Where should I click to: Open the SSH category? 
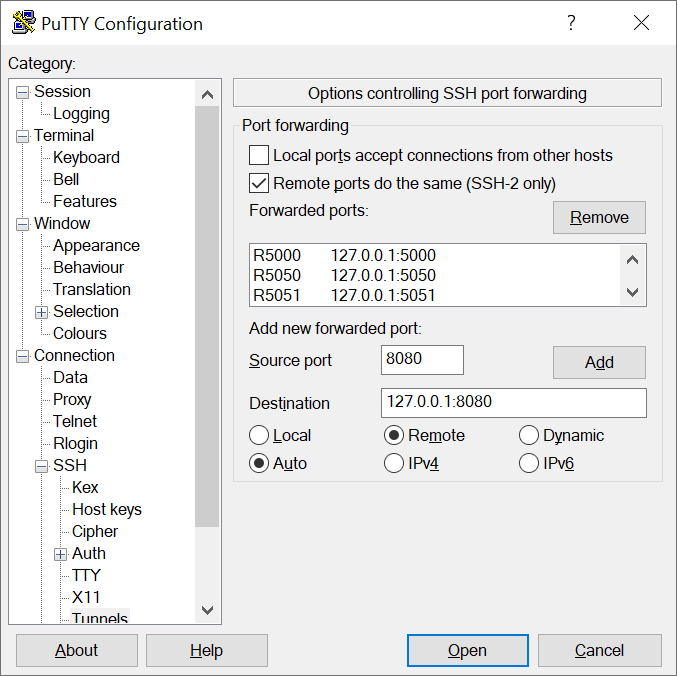tap(70, 465)
